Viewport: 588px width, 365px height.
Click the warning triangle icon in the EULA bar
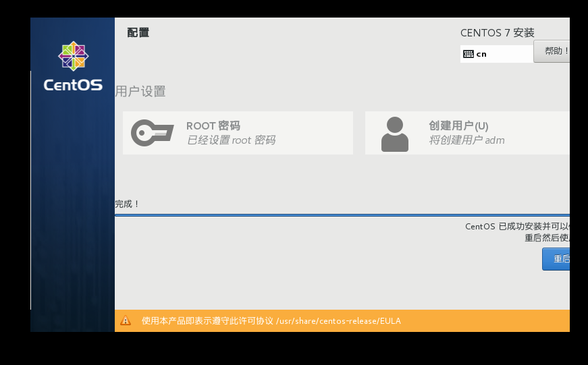(126, 320)
